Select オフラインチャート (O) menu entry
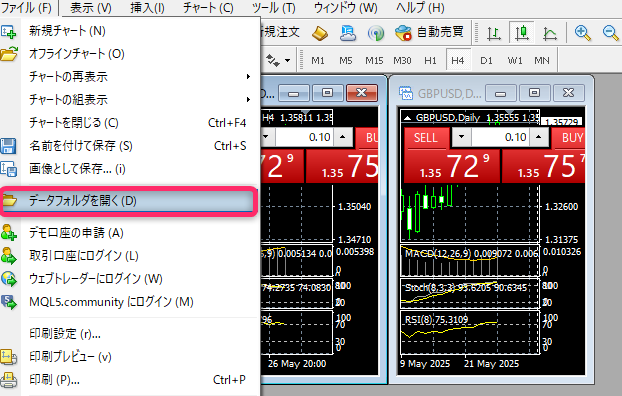 (129, 54)
